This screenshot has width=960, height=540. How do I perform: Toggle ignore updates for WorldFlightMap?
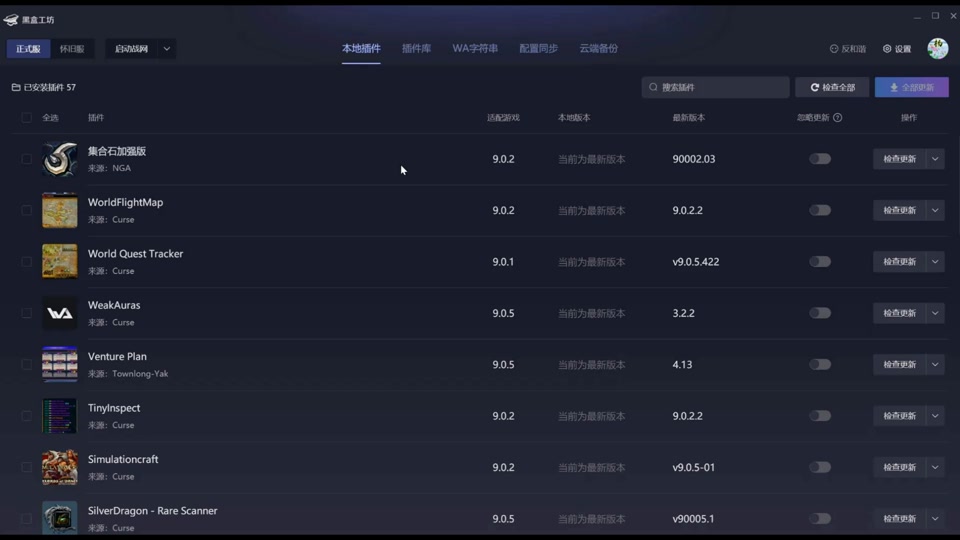pyautogui.click(x=820, y=211)
